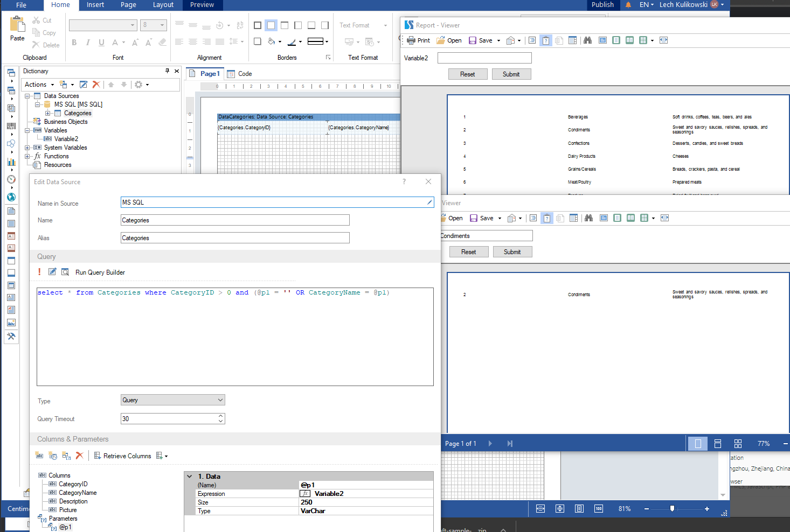Image resolution: width=790 pixels, height=532 pixels.
Task: Open the File menu
Action: pyautogui.click(x=21, y=5)
